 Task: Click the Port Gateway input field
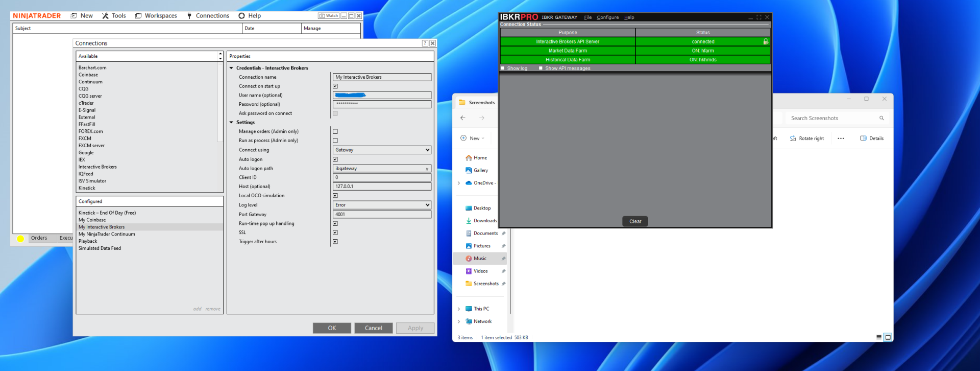[x=382, y=215]
